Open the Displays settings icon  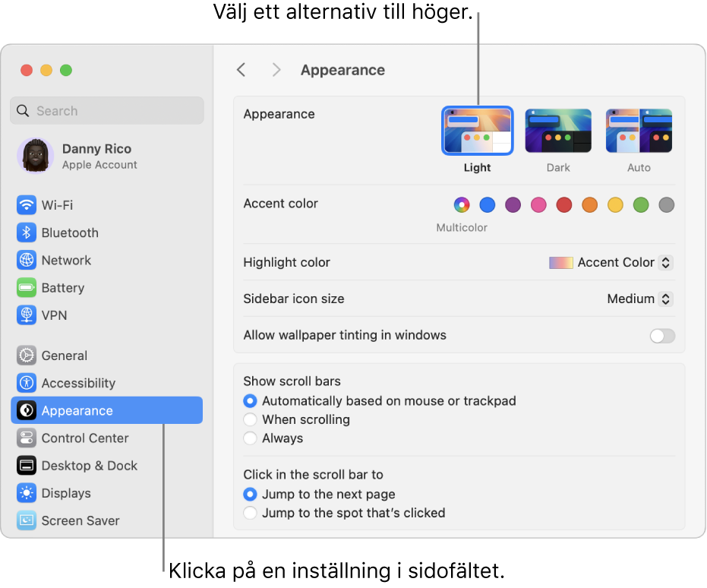coord(27,493)
